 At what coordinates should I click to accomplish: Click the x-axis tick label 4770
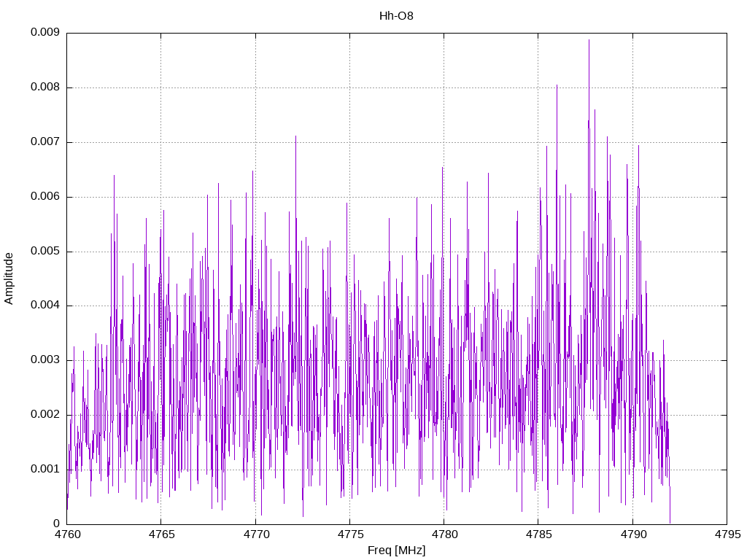pyautogui.click(x=256, y=534)
